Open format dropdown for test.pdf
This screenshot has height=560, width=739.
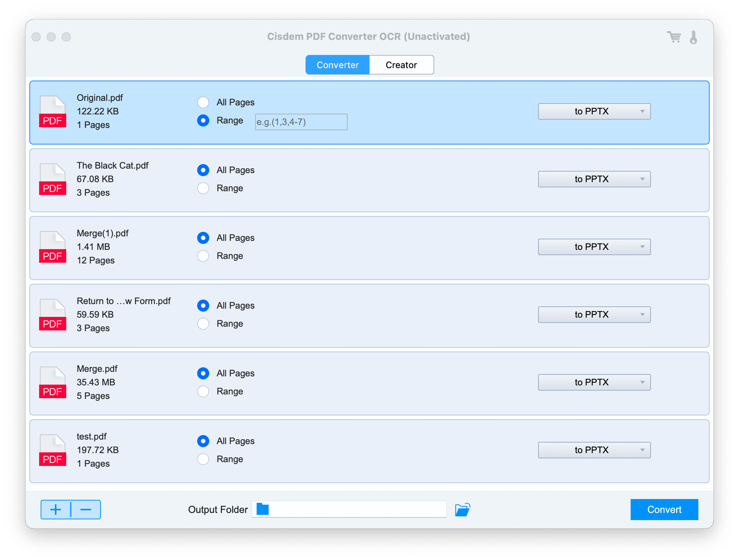[594, 450]
